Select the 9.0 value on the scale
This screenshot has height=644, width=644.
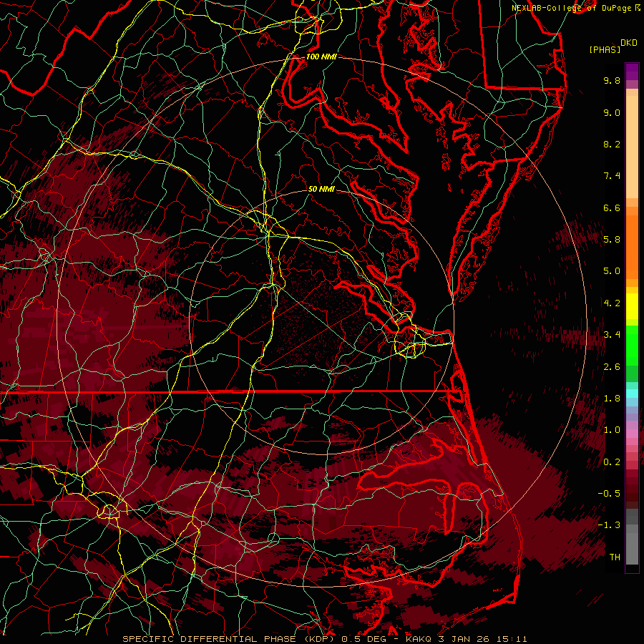pyautogui.click(x=612, y=112)
